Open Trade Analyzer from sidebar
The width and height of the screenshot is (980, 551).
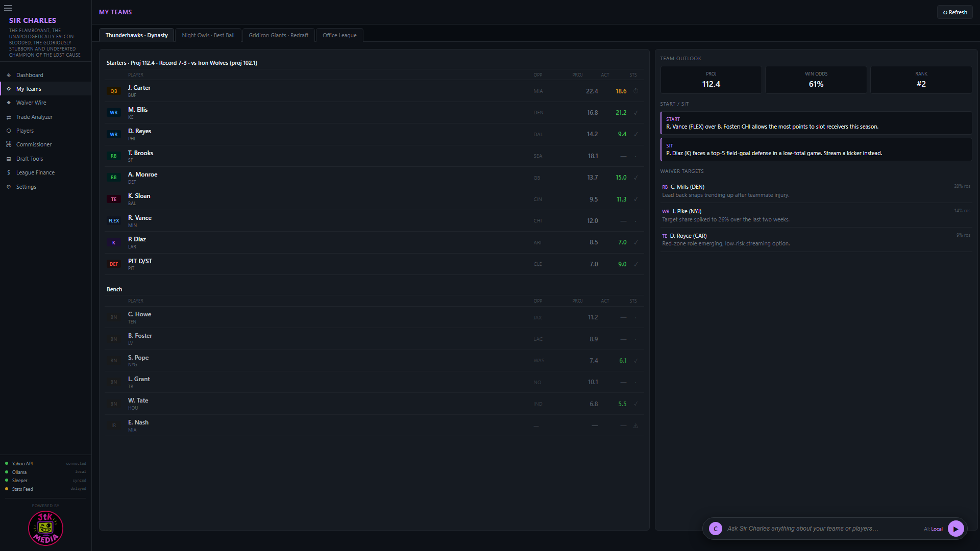click(45, 117)
